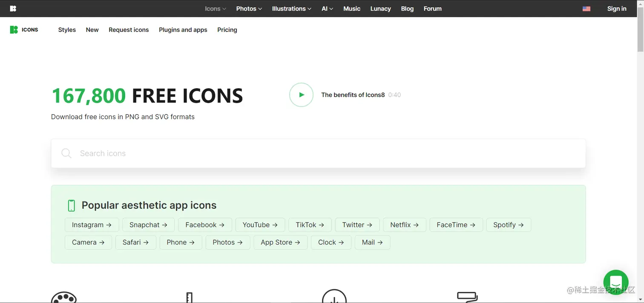Open Phone app icons

pyautogui.click(x=181, y=242)
